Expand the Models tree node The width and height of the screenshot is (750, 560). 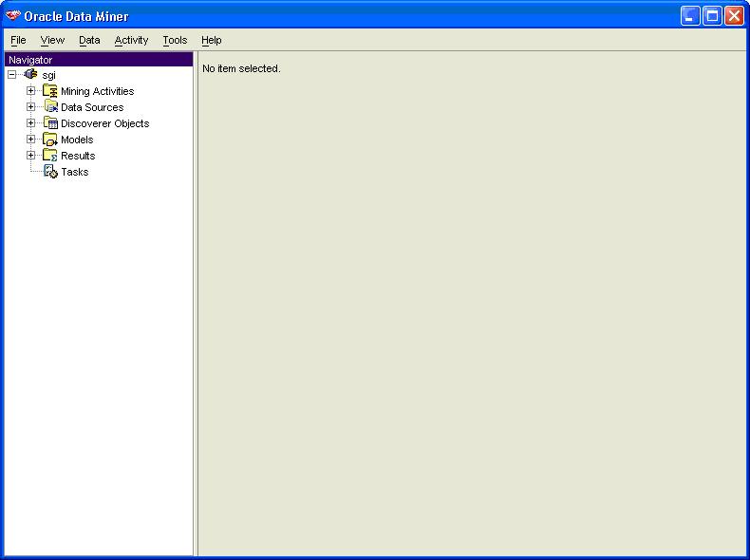pyautogui.click(x=30, y=140)
